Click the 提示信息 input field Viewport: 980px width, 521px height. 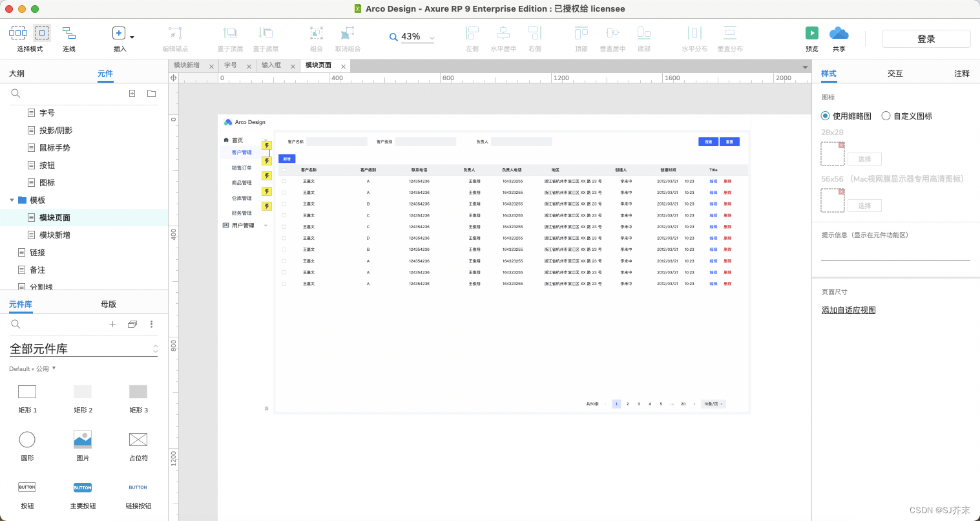[895, 251]
